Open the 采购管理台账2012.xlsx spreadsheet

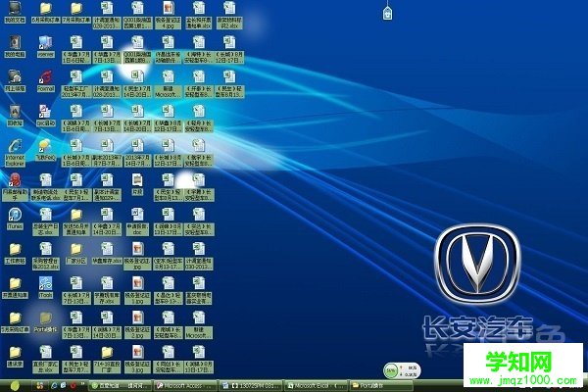46,256
